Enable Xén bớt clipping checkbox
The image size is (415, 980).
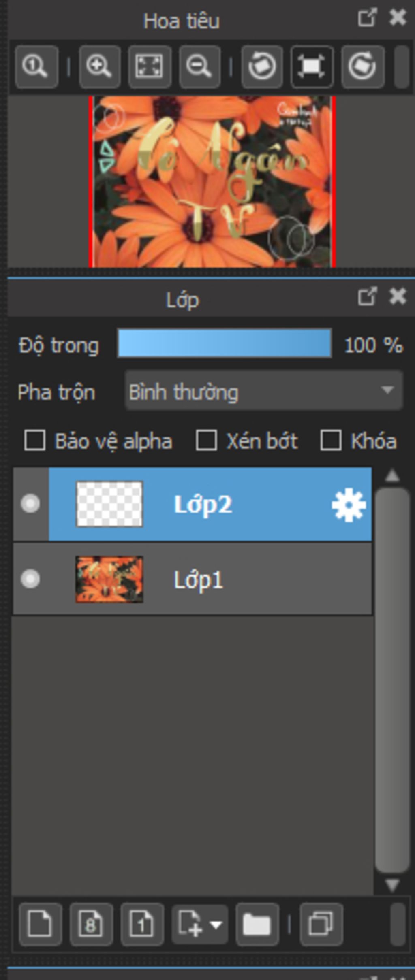(x=206, y=441)
